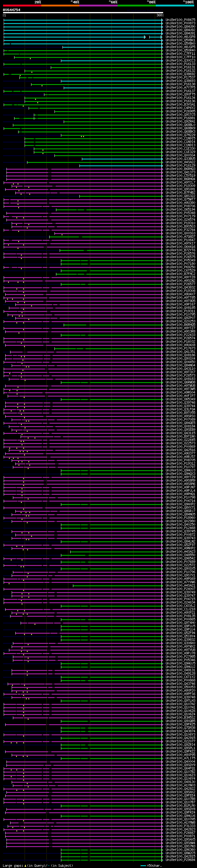Open hit UniRef100_Q84U90

click(x=180, y=26)
